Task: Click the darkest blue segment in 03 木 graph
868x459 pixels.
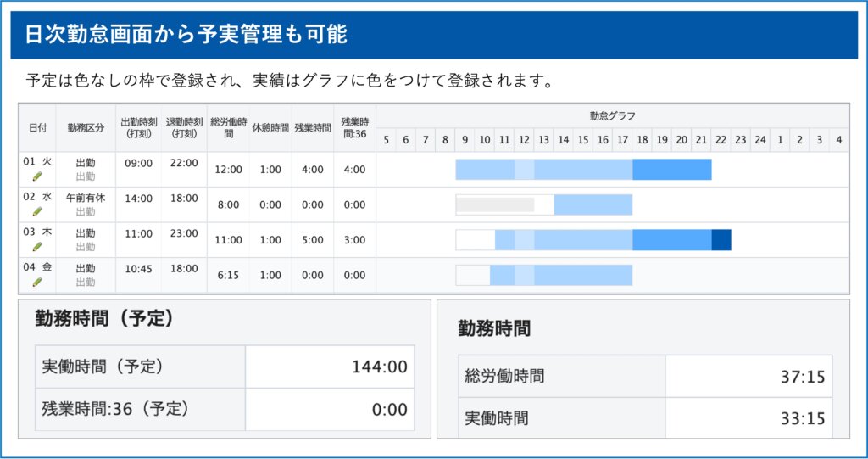Action: [x=721, y=240]
